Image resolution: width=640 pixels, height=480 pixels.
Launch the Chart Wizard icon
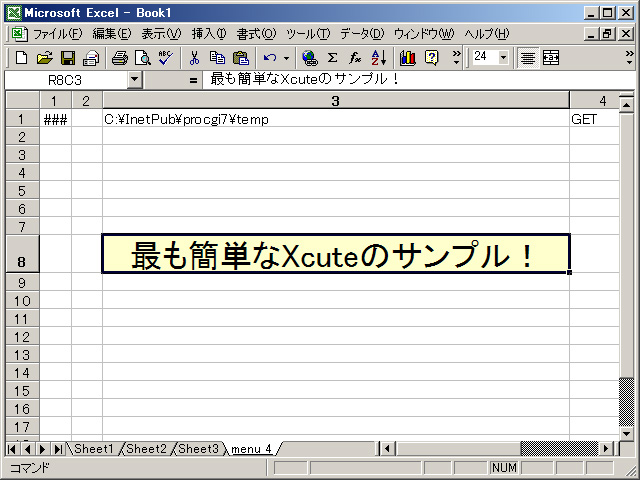tap(408, 58)
